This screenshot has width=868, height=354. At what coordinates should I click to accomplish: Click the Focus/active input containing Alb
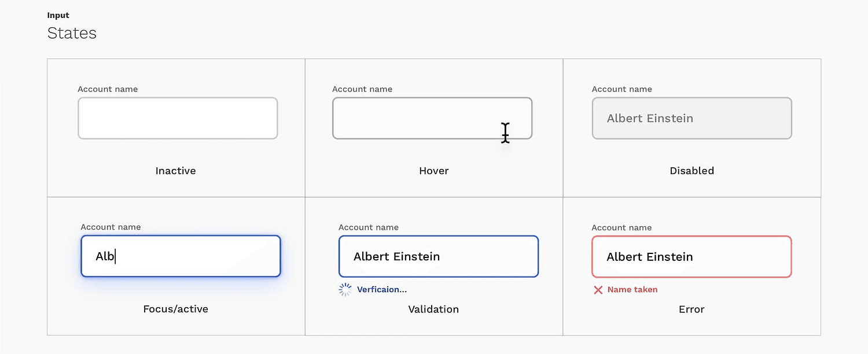(181, 256)
